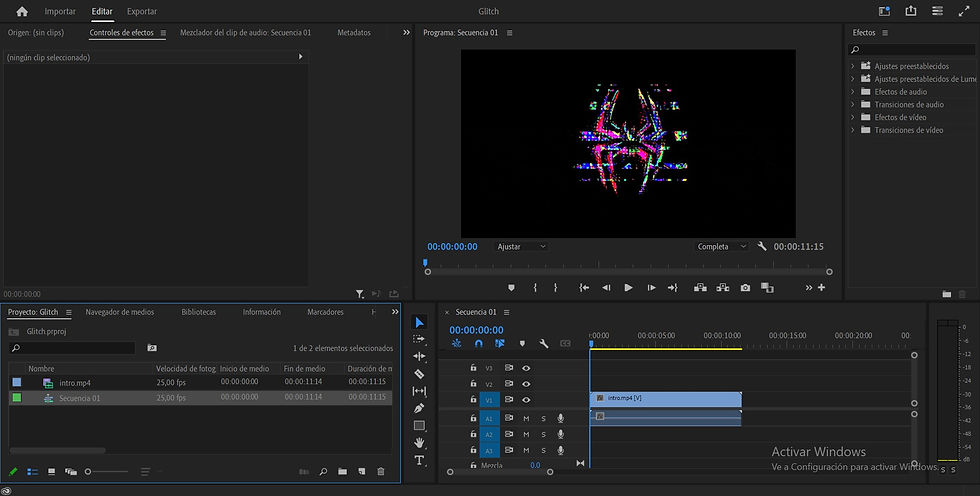Screen dimensions: 980x496
Task: Select the Razor tool in the toolbar
Action: [419, 374]
